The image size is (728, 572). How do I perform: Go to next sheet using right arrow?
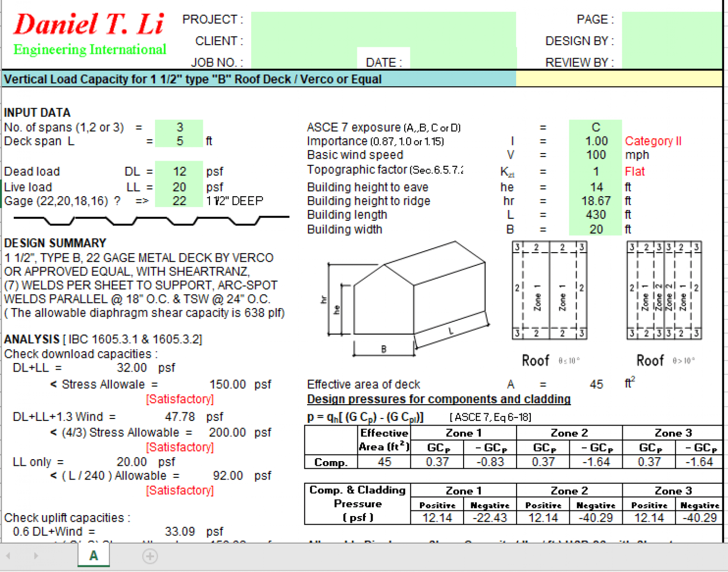tap(36, 555)
